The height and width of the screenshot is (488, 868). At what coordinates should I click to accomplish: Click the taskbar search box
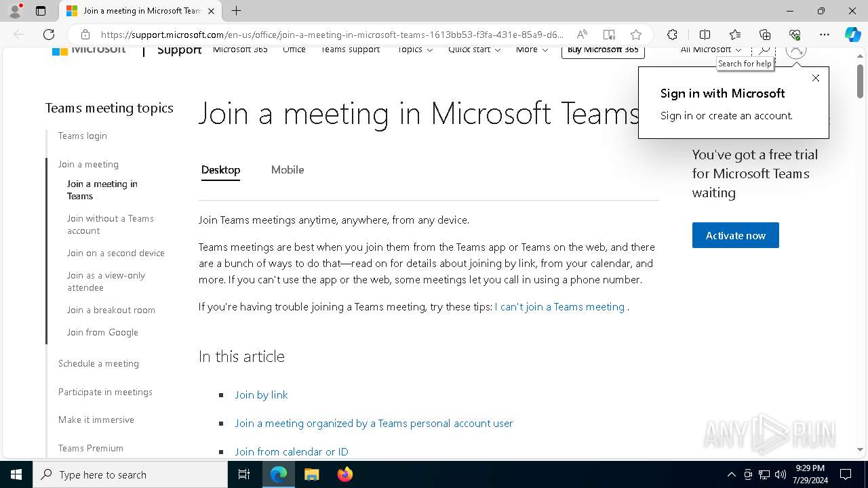coord(130,474)
